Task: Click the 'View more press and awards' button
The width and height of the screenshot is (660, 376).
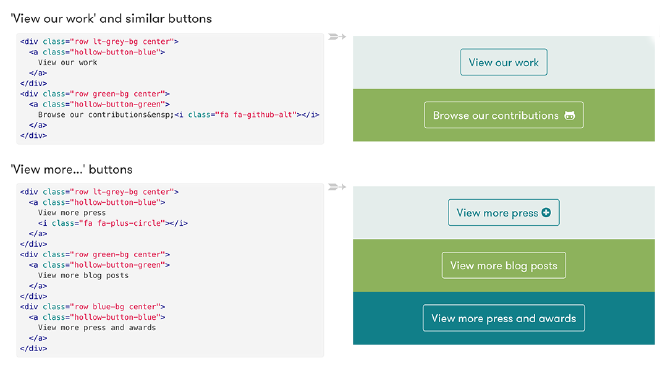Action: coord(503,318)
